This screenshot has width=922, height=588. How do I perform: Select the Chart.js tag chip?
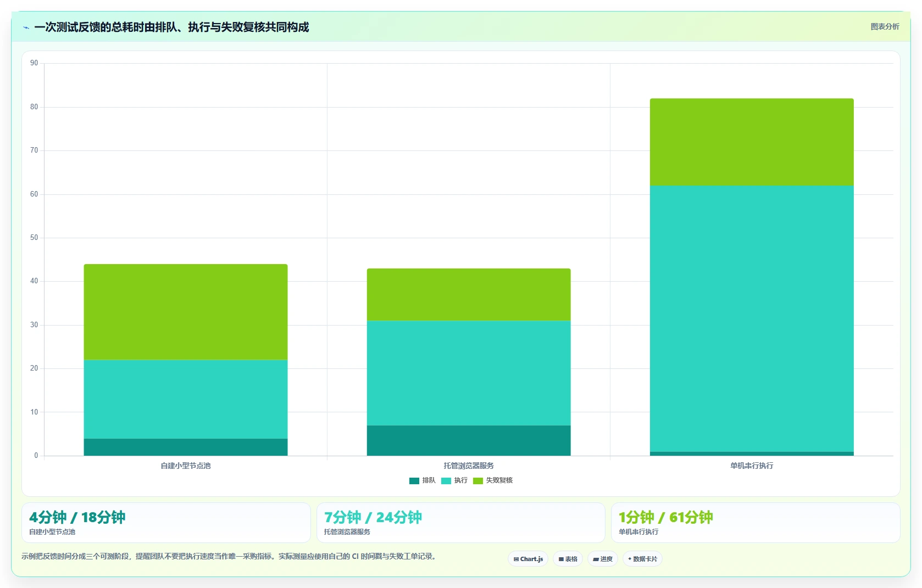(528, 559)
